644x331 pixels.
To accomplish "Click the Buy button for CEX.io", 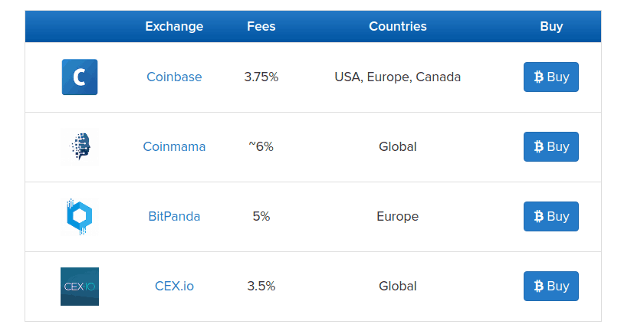I will [550, 286].
